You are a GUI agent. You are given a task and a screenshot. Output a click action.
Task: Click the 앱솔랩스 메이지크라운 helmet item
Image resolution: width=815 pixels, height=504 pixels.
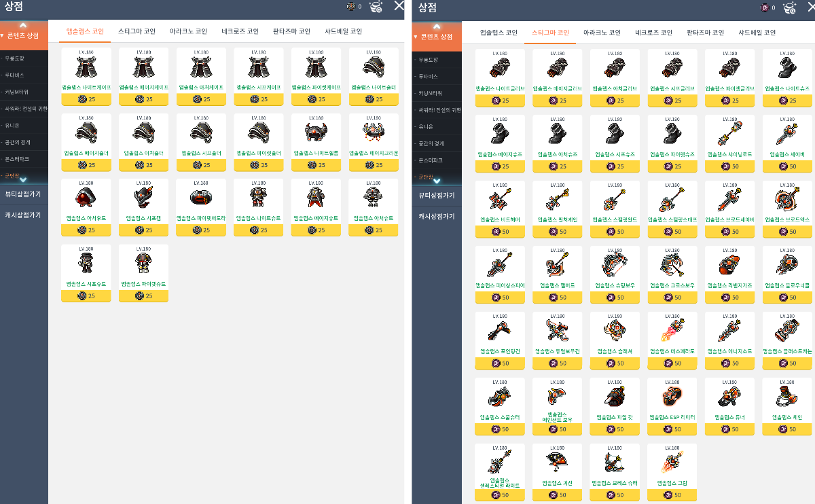point(374,136)
